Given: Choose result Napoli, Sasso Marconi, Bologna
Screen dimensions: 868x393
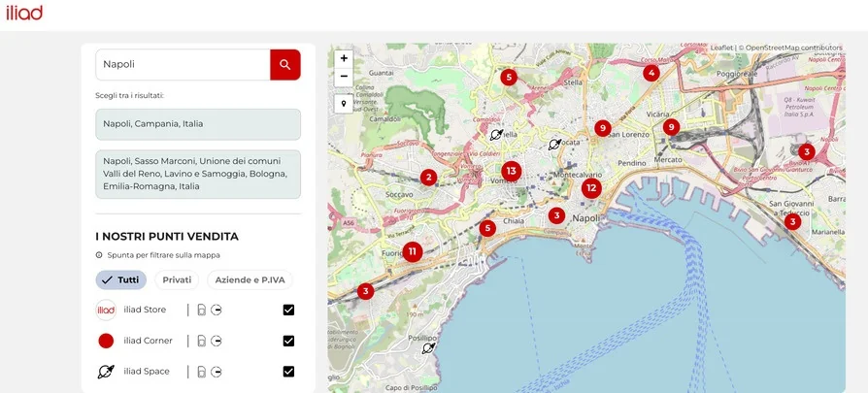Looking at the screenshot, I should click(x=198, y=174).
